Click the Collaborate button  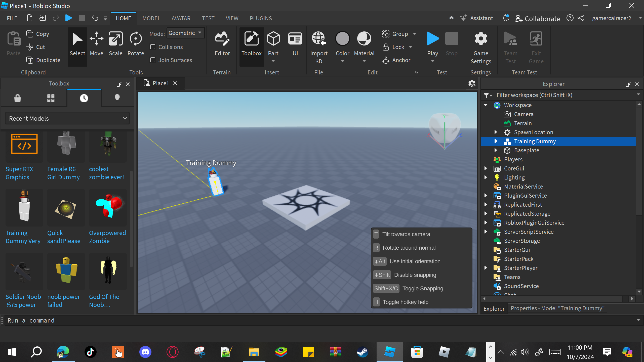tap(538, 18)
